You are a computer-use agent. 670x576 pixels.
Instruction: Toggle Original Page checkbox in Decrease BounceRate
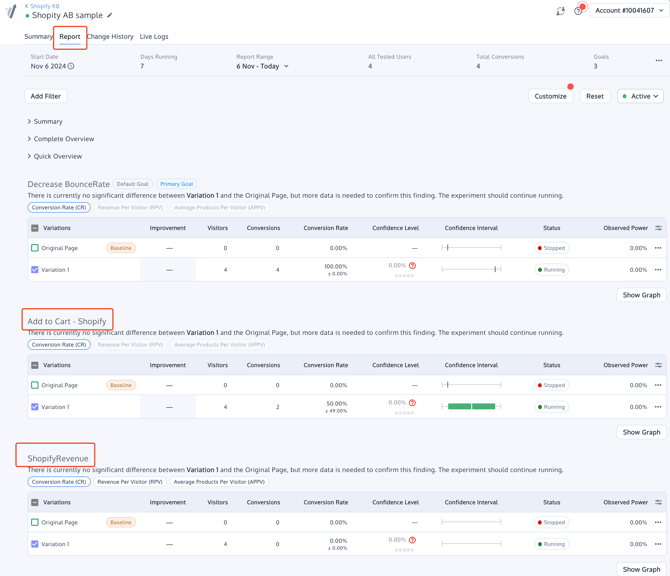tap(35, 248)
